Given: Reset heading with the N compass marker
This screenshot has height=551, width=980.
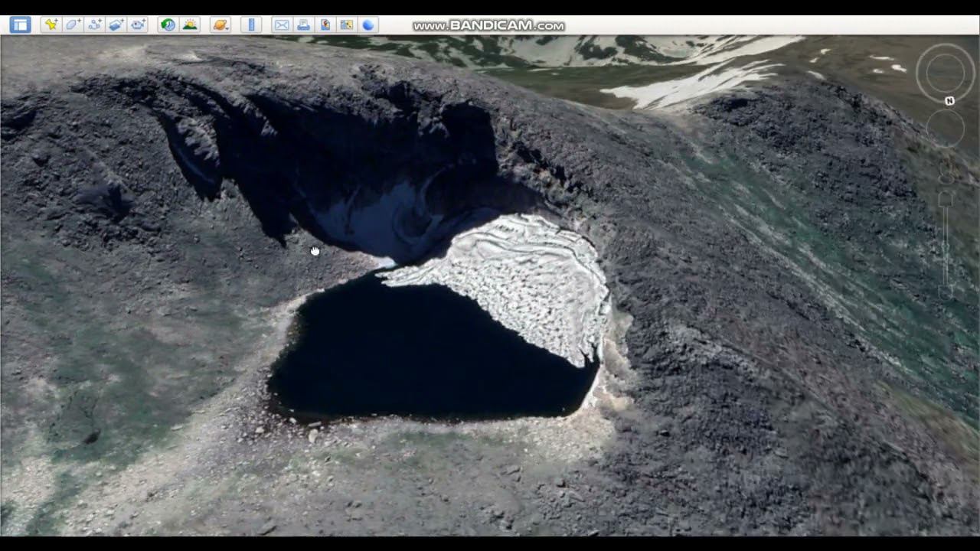Looking at the screenshot, I should point(949,100).
